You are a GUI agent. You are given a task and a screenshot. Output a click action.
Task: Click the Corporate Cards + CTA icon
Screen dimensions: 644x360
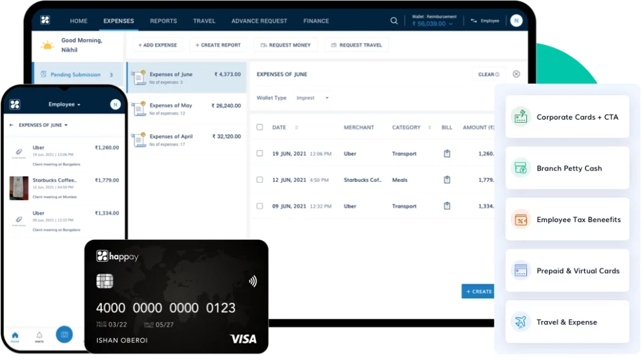click(x=521, y=116)
